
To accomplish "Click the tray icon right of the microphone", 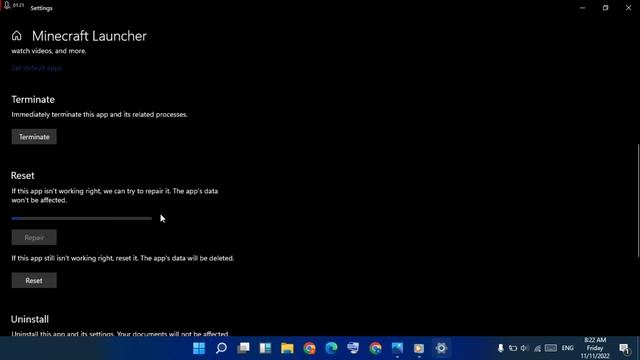I will [x=513, y=348].
